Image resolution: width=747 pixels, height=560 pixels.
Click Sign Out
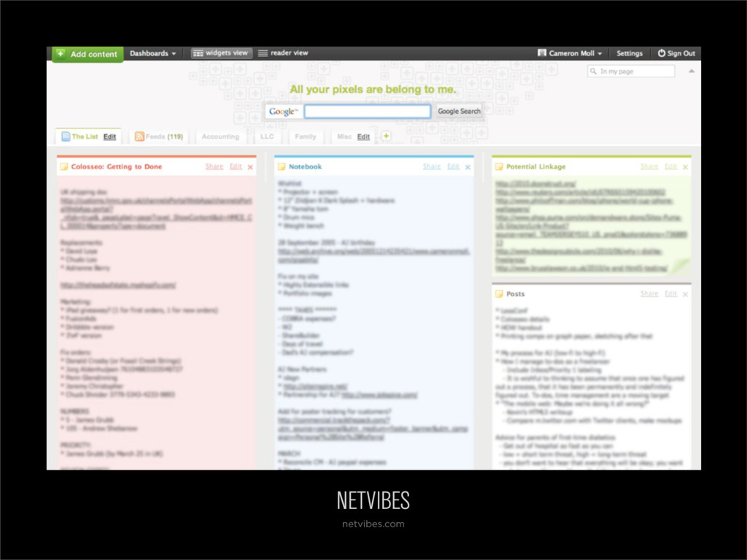676,53
